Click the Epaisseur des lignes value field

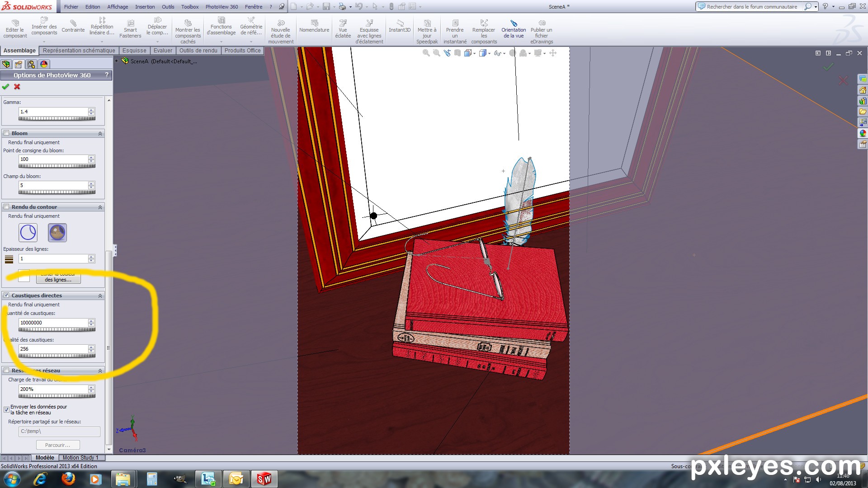tap(53, 258)
